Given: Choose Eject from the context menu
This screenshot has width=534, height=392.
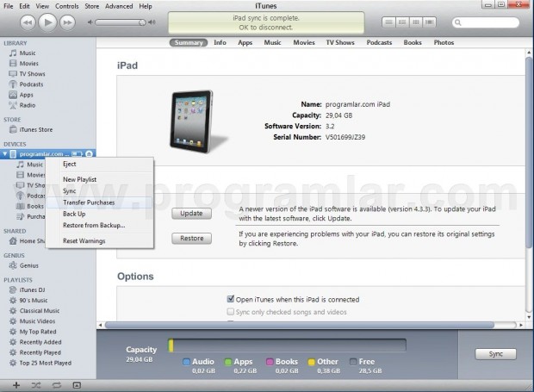Looking at the screenshot, I should 99,165.
